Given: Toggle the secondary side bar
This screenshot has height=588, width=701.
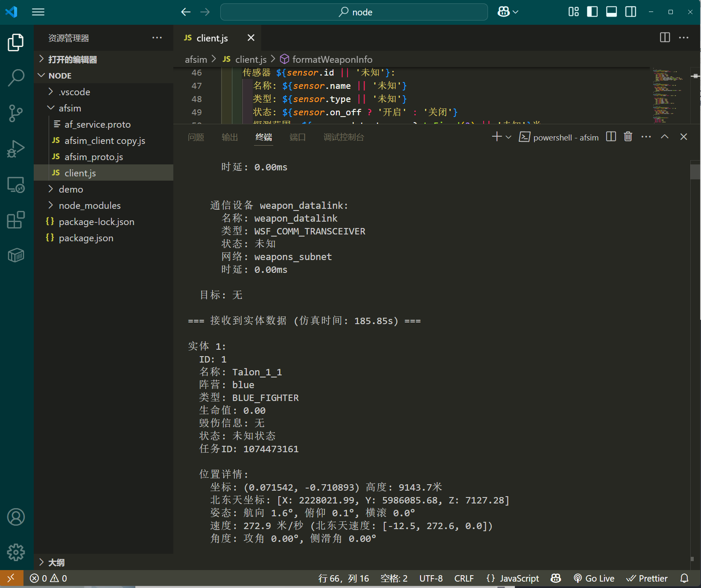Looking at the screenshot, I should pos(631,12).
